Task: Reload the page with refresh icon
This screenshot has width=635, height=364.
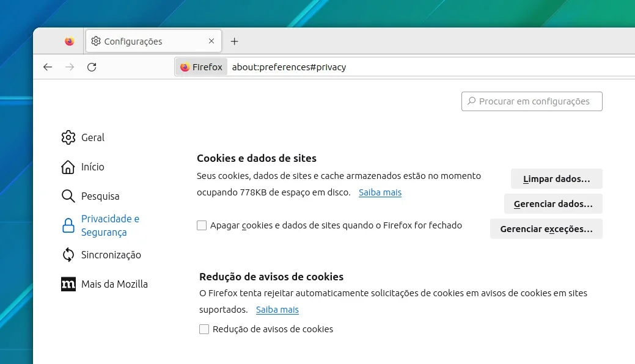Action: click(92, 67)
